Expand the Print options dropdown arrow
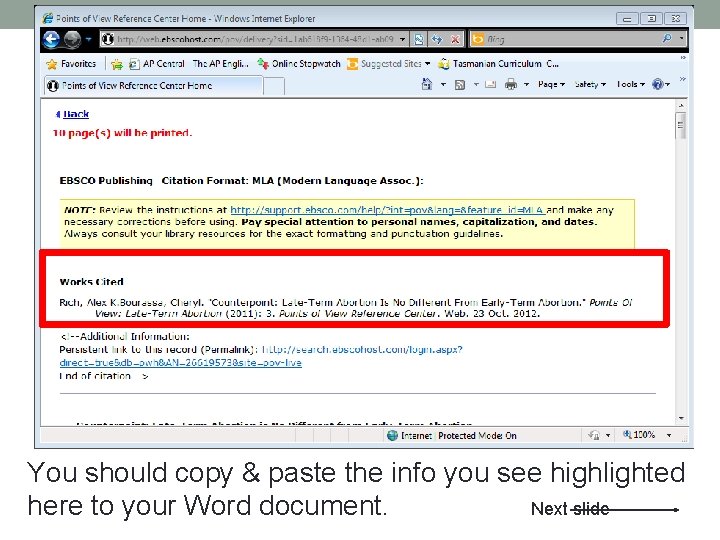Viewport: 720px width, 540px height. pyautogui.click(x=526, y=84)
